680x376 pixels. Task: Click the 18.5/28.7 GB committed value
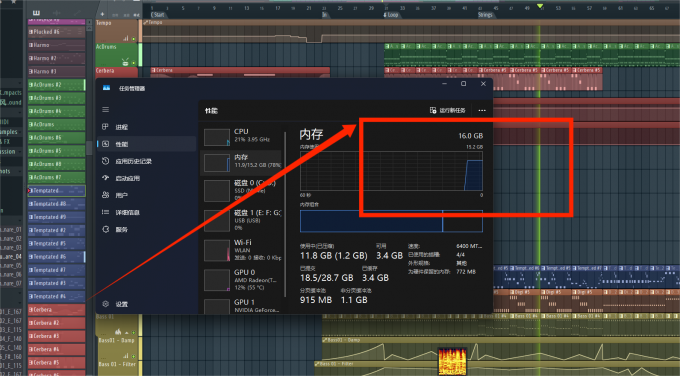click(x=327, y=278)
